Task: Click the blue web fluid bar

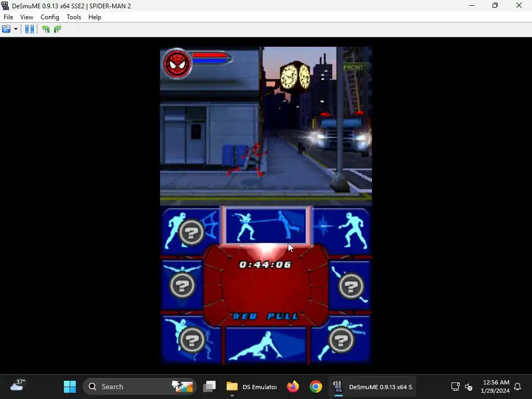Action: coord(210,61)
